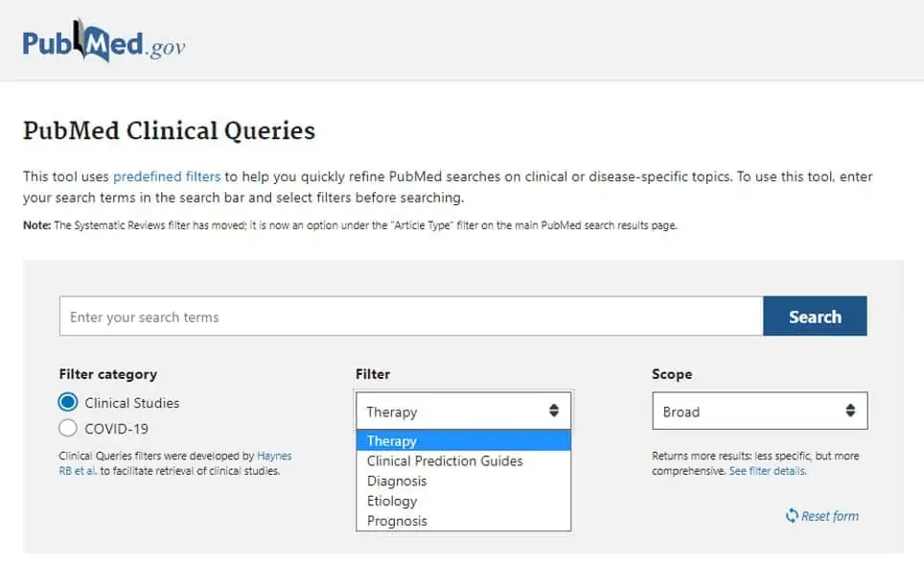The width and height of the screenshot is (924, 587).
Task: Open the See filter details link
Action: (767, 471)
